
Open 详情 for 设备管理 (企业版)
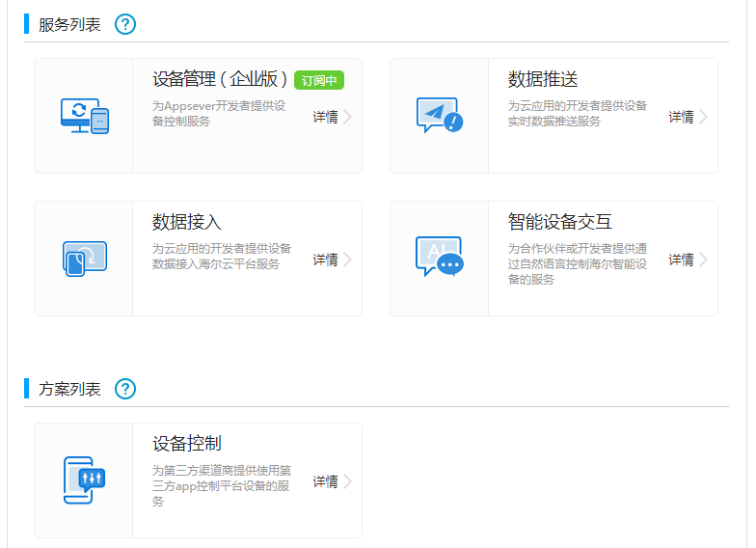[x=325, y=117]
